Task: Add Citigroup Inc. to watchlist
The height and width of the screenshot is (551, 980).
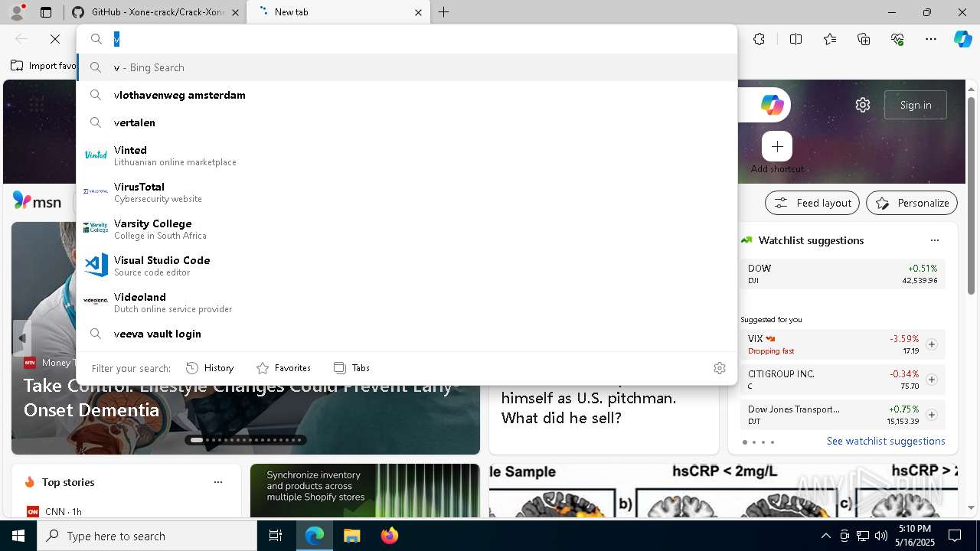Action: point(932,380)
